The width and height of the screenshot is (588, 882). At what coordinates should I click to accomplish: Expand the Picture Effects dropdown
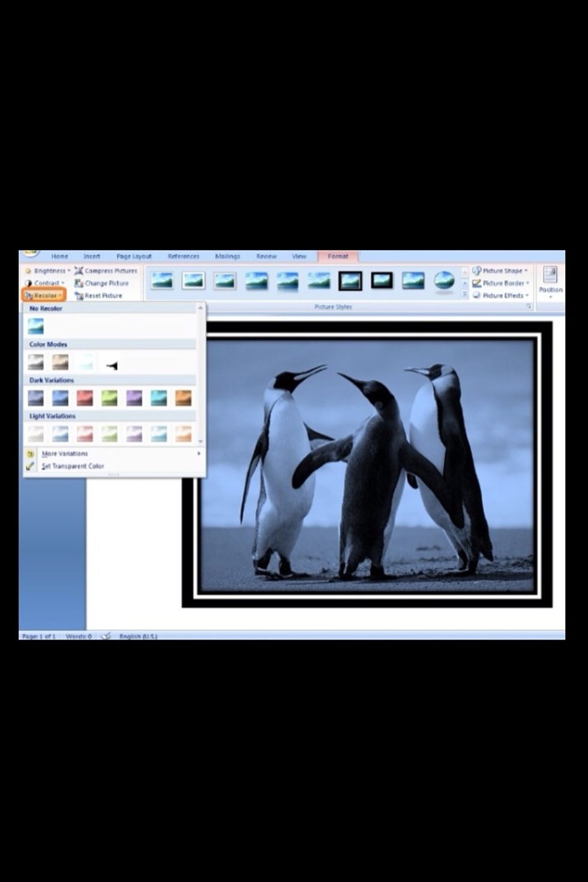[501, 295]
